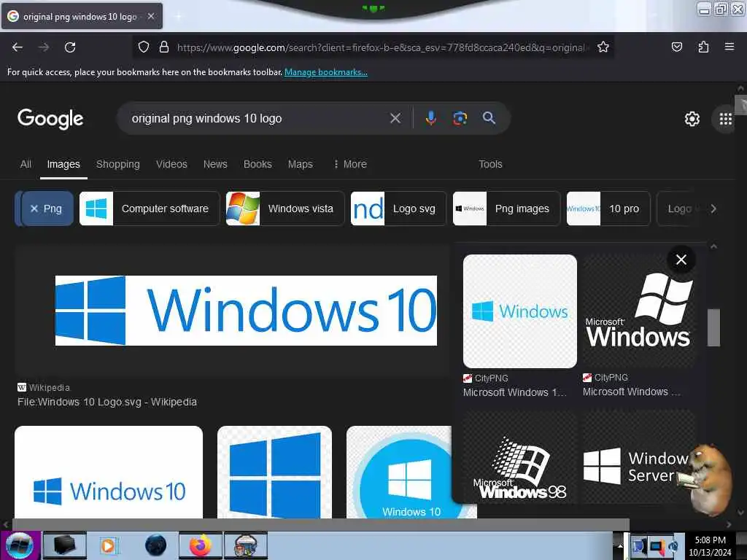The width and height of the screenshot is (747, 560).
Task: Click into the Google search box
Action: pyautogui.click(x=258, y=118)
